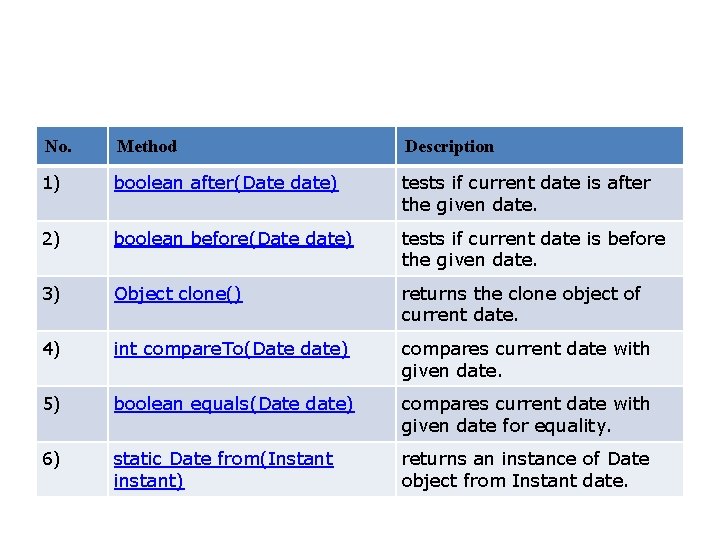Viewport: 720px width, 540px height.
Task: Select description "compares current date with given date for equality"
Action: (x=525, y=414)
